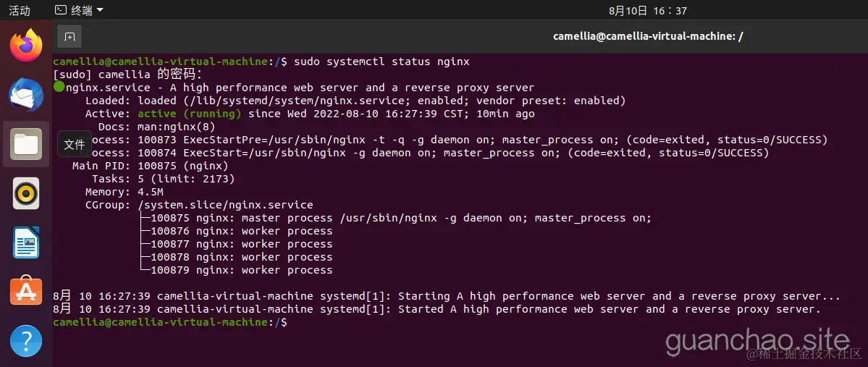Click the CGroup /system.slice/nginx.service path
Image resolution: width=868 pixels, height=367 pixels.
[225, 205]
